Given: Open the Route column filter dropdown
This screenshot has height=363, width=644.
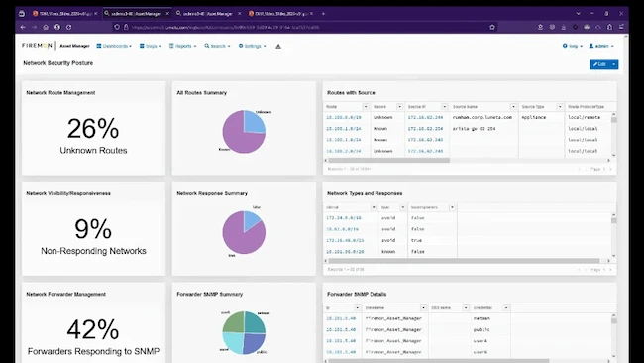Looking at the screenshot, I should 366,107.
